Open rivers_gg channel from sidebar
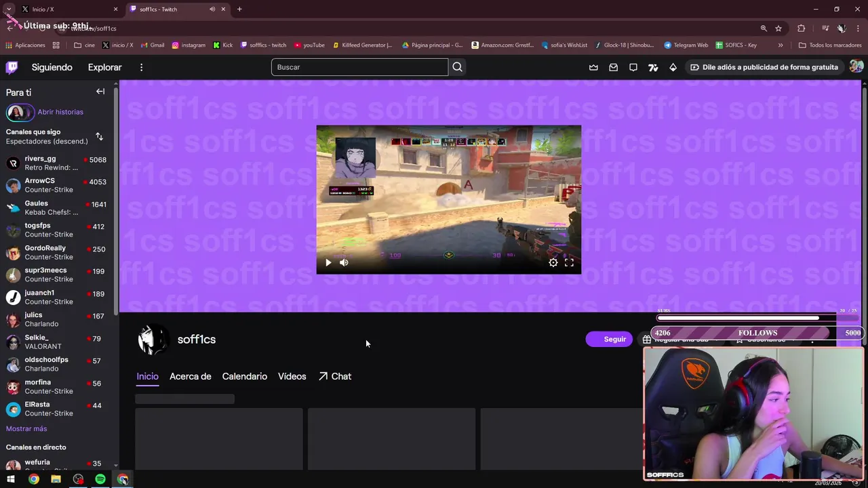Image resolution: width=868 pixels, height=488 pixels. click(57, 163)
